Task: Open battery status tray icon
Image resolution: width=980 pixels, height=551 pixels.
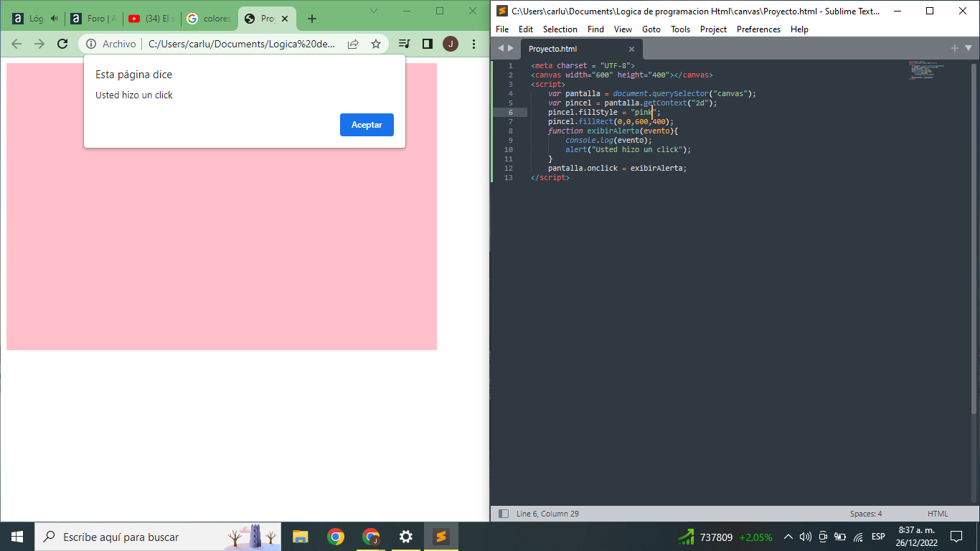Action: click(840, 537)
